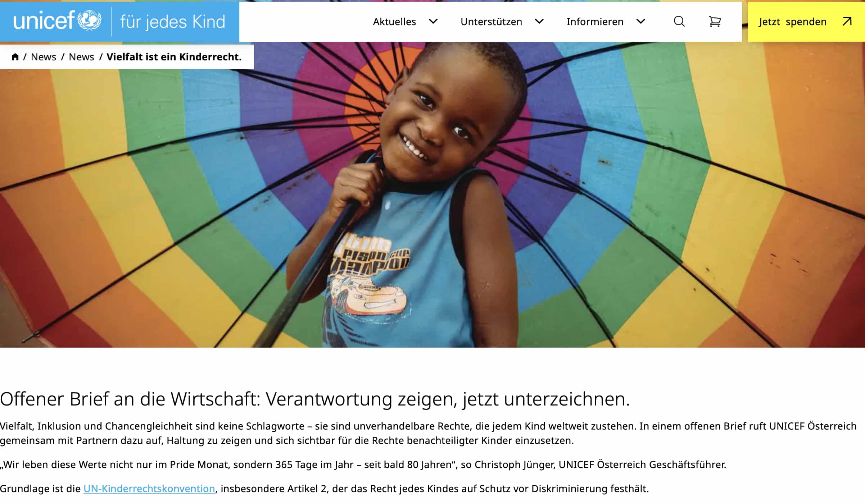The image size is (865, 504).
Task: Click the für jedes Kind tagline
Action: [173, 22]
